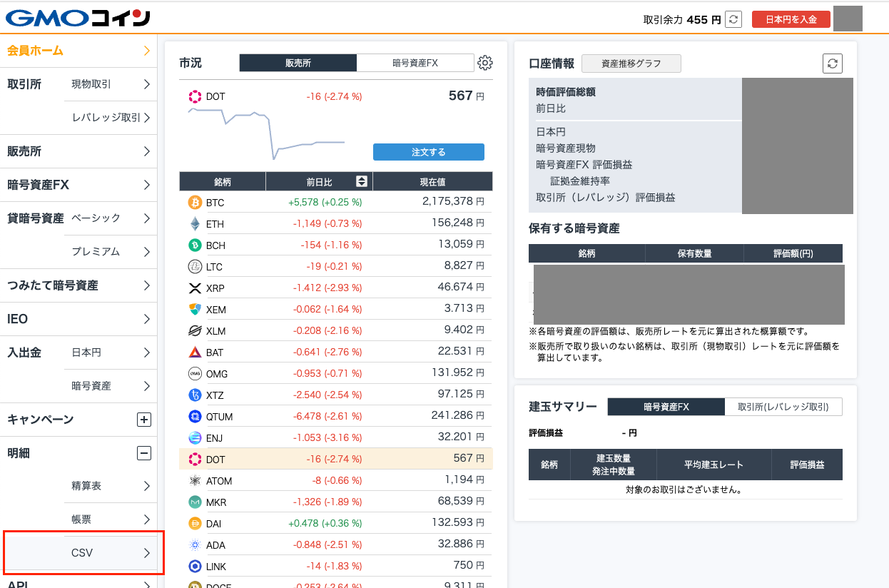
Task: Expand the キャンペーン section
Action: click(x=144, y=420)
